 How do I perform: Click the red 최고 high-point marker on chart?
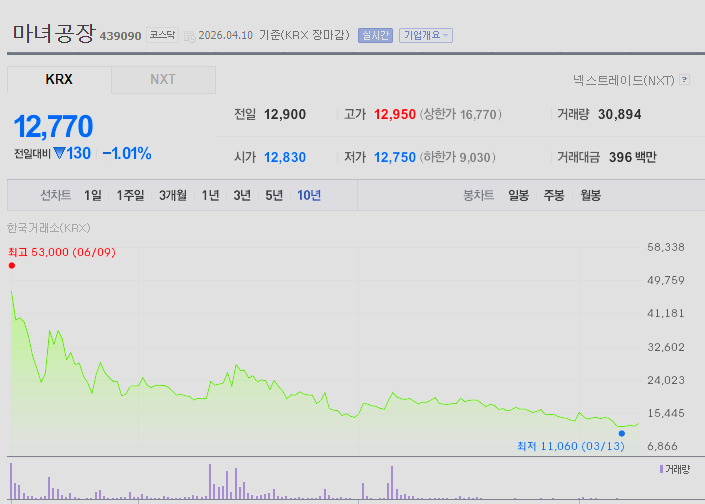pyautogui.click(x=11, y=265)
